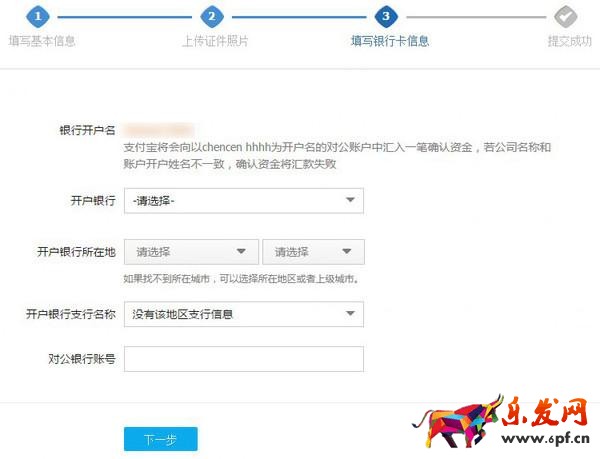Click the colorful bull logo
The image size is (600, 459).
coord(457,422)
